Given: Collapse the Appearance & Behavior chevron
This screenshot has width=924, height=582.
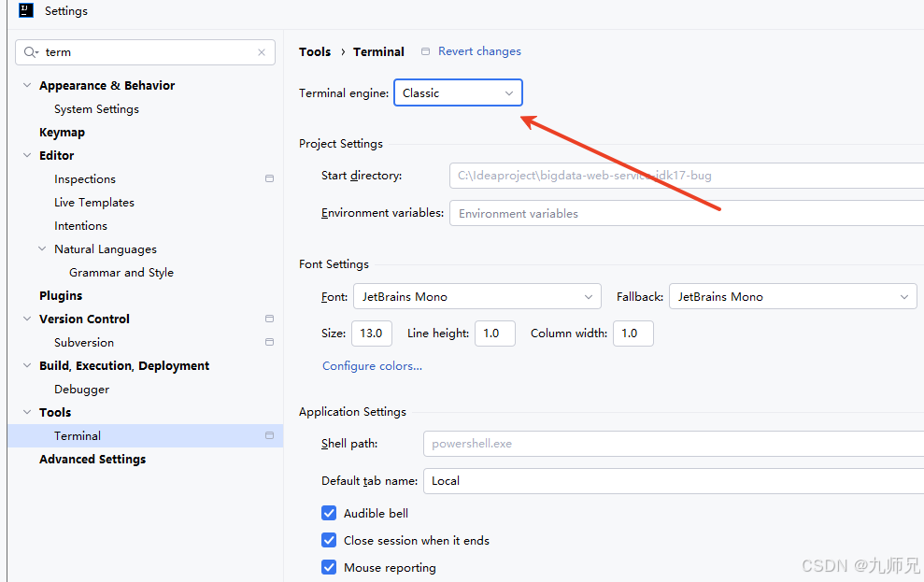Looking at the screenshot, I should point(27,85).
